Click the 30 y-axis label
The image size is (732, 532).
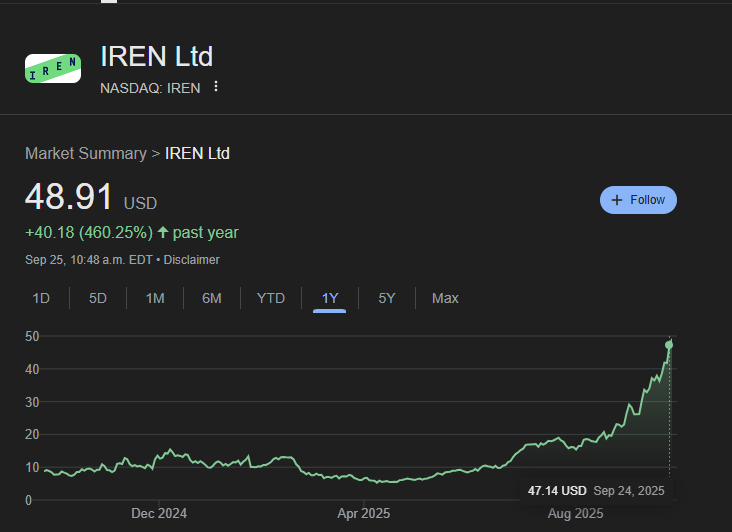tap(32, 402)
